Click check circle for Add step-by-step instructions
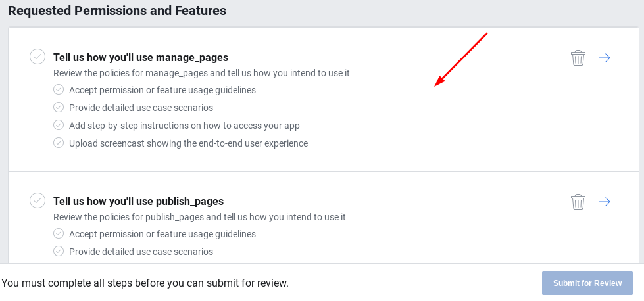This screenshot has height=301, width=644. [x=59, y=125]
